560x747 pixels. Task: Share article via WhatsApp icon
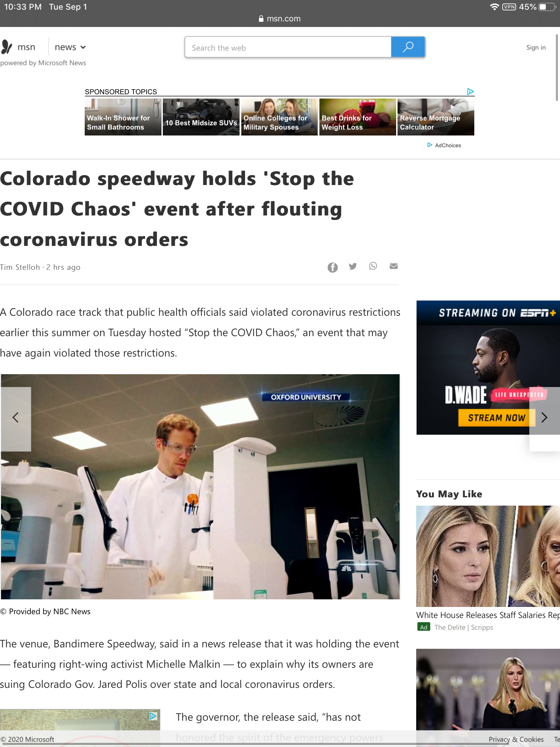pos(373,266)
